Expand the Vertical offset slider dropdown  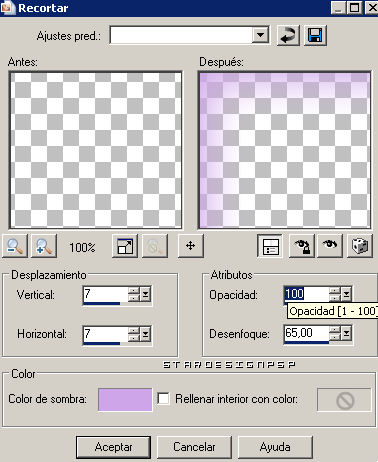146,294
